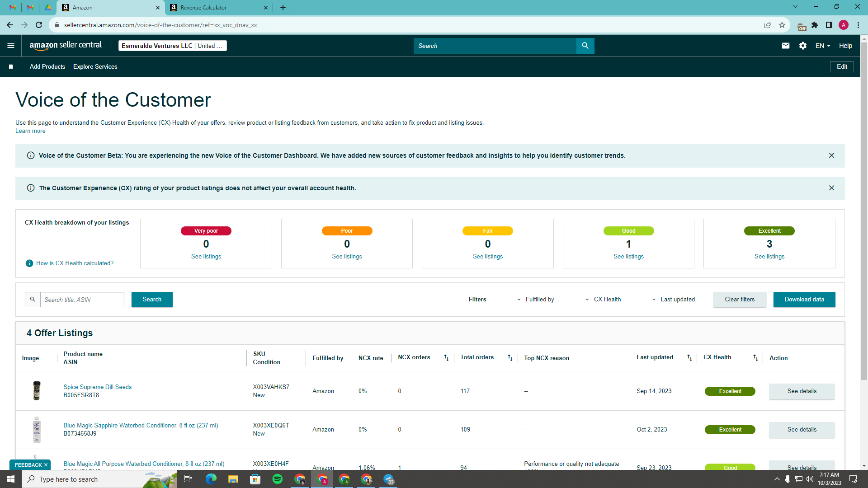Image resolution: width=868 pixels, height=488 pixels.
Task: Open Telegram from the taskbar
Action: [x=388, y=479]
